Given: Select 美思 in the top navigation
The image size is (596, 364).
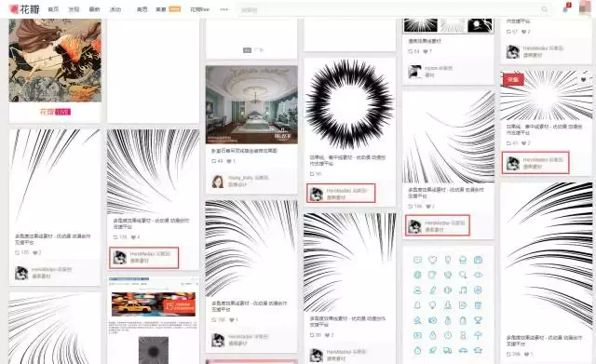Looking at the screenshot, I should click(x=142, y=9).
